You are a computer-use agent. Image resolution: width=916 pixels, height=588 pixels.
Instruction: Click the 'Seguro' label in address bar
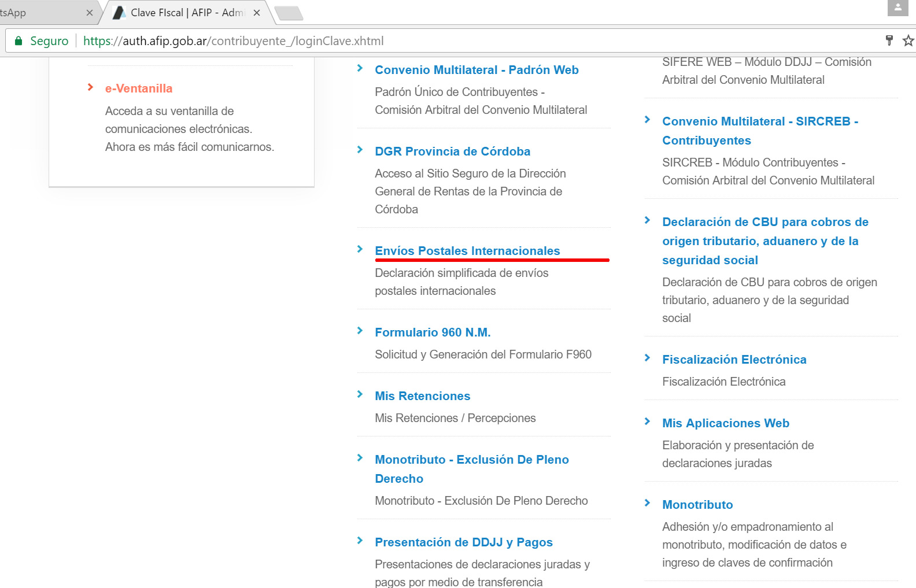click(x=49, y=41)
